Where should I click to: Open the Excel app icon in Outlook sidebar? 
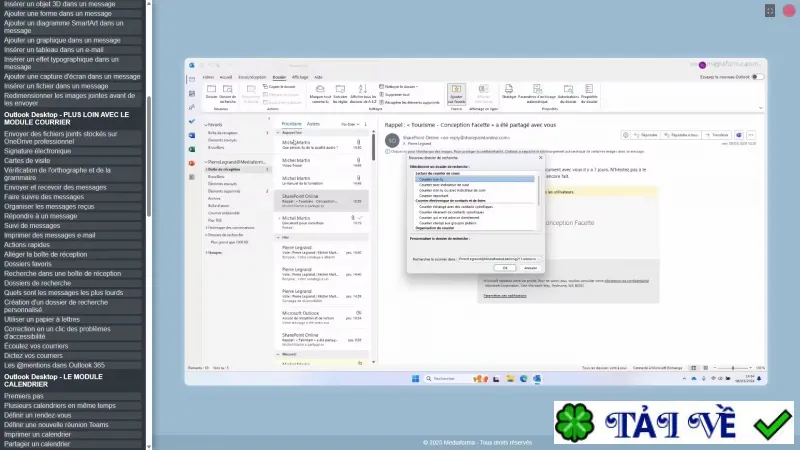coord(192,149)
